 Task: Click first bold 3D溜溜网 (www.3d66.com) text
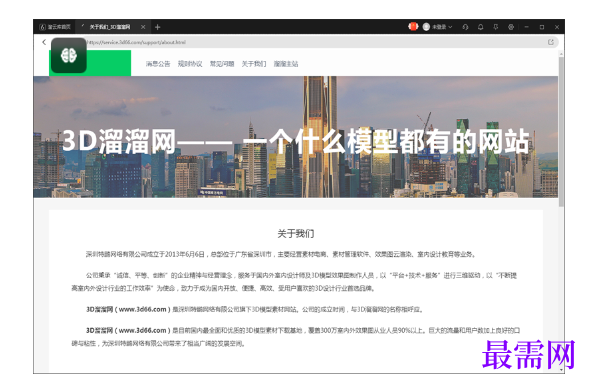(x=128, y=309)
